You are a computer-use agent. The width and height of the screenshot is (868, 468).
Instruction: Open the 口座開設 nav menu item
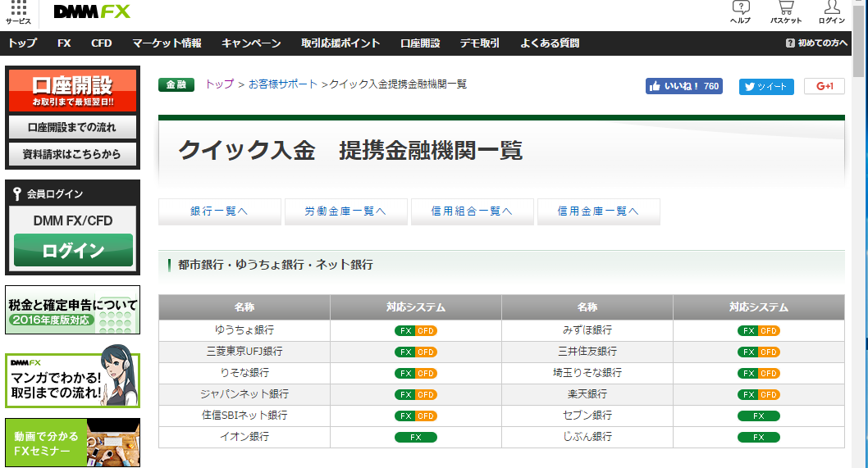420,43
